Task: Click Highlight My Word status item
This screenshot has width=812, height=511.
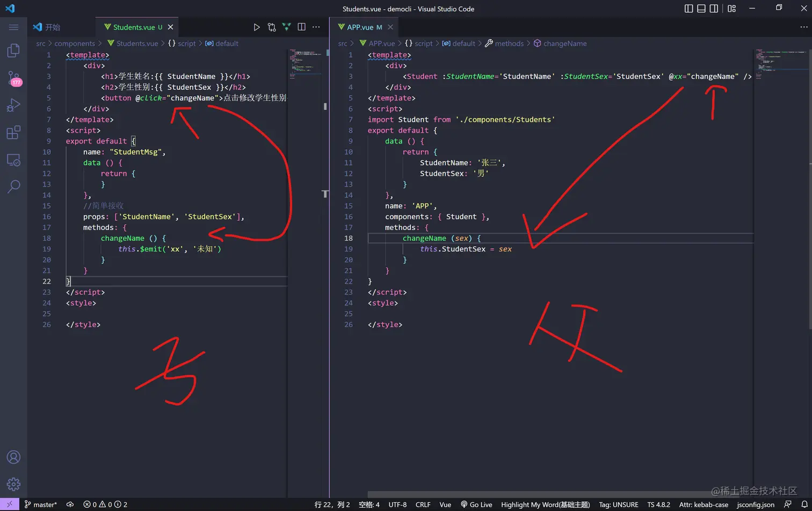Action: [545, 505]
